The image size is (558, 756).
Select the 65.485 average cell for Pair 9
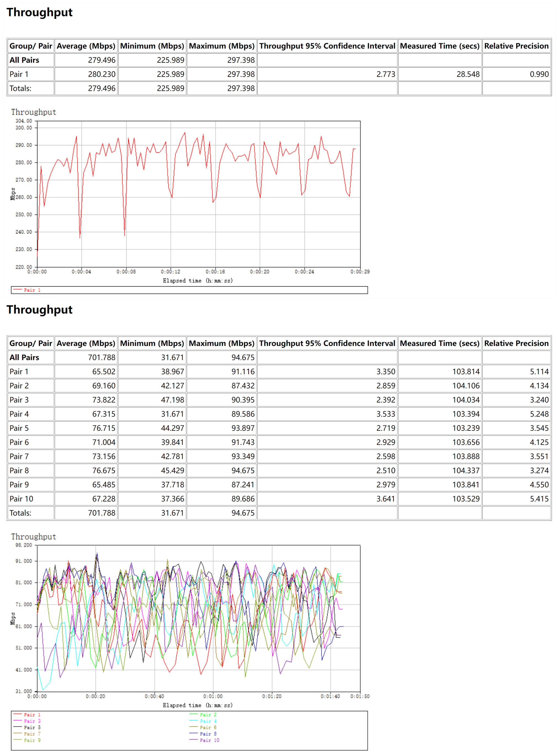click(103, 485)
